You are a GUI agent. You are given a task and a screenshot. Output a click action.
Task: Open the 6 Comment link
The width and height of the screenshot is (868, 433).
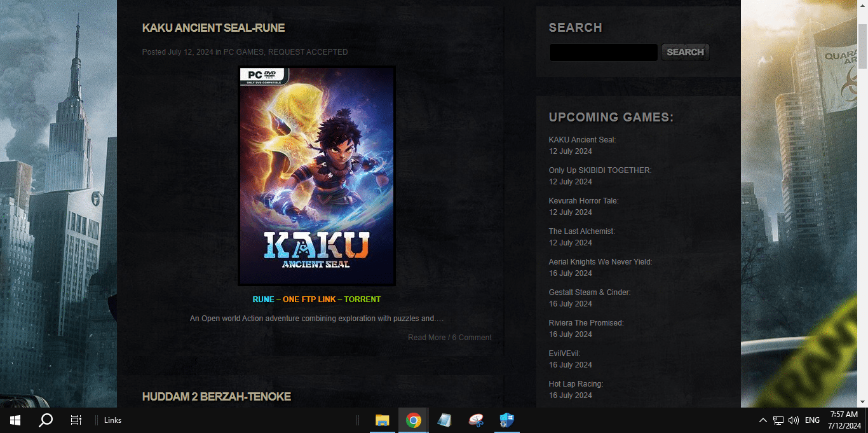click(x=471, y=338)
